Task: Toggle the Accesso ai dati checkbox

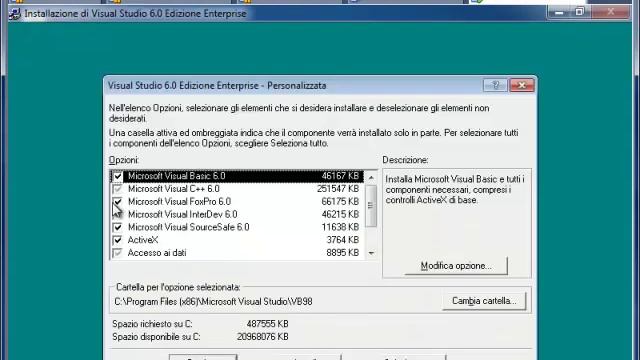Action: click(x=118, y=253)
